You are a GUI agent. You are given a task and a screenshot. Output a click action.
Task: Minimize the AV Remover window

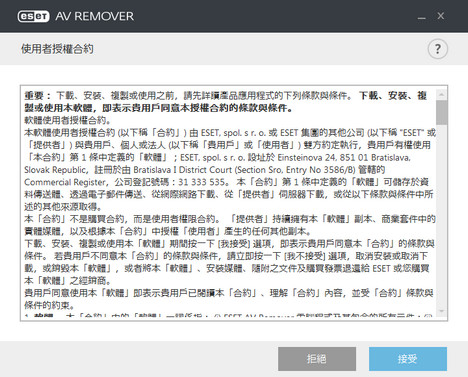[x=422, y=16]
